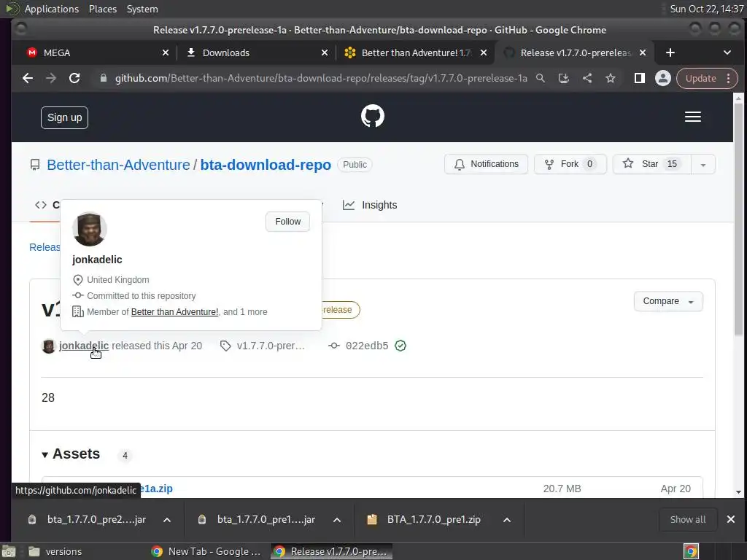This screenshot has width=747, height=560.
Task: Bookmark this page with star icon
Action: [x=611, y=78]
